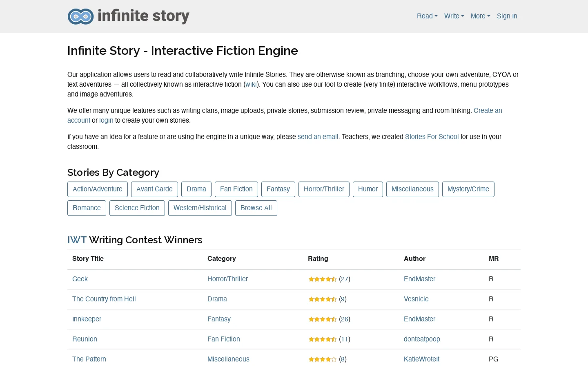Open author KatieWroteIt's profile
This screenshot has height=368, width=588.
[x=422, y=359]
